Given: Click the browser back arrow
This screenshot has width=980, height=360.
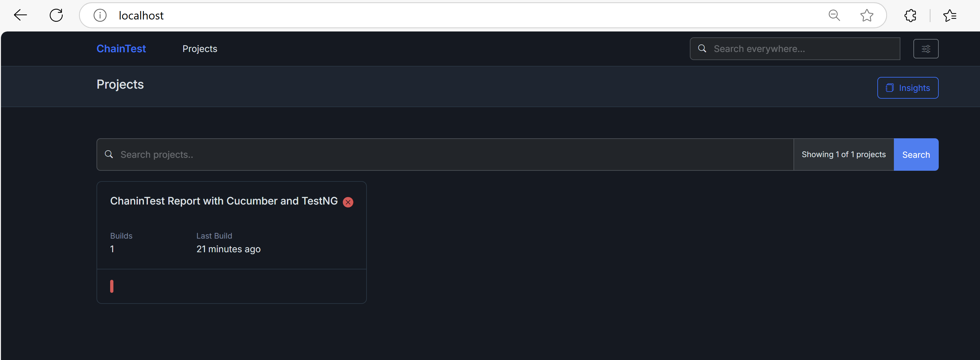Looking at the screenshot, I should pyautogui.click(x=20, y=15).
